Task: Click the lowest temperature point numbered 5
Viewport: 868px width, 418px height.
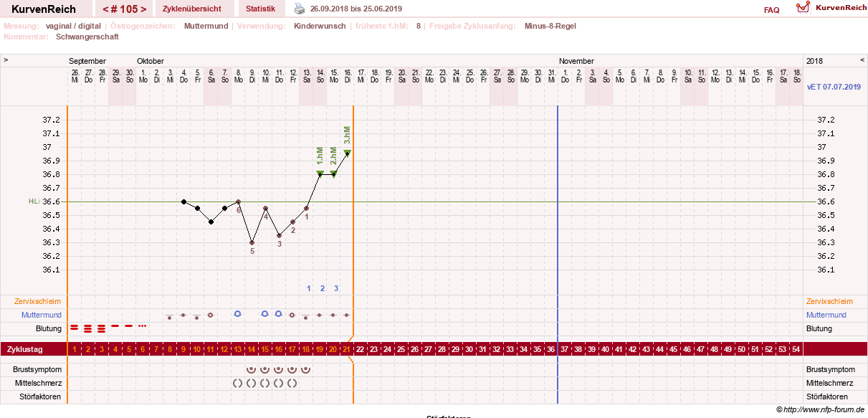Action: [252, 242]
